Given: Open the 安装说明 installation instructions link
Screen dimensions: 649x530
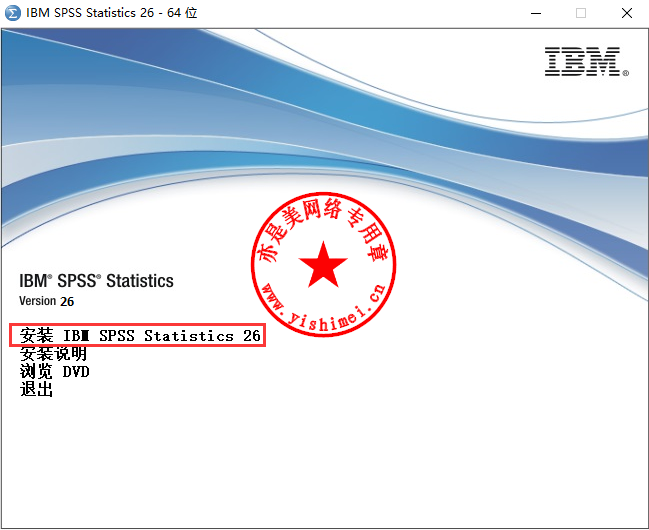Looking at the screenshot, I should tap(53, 354).
